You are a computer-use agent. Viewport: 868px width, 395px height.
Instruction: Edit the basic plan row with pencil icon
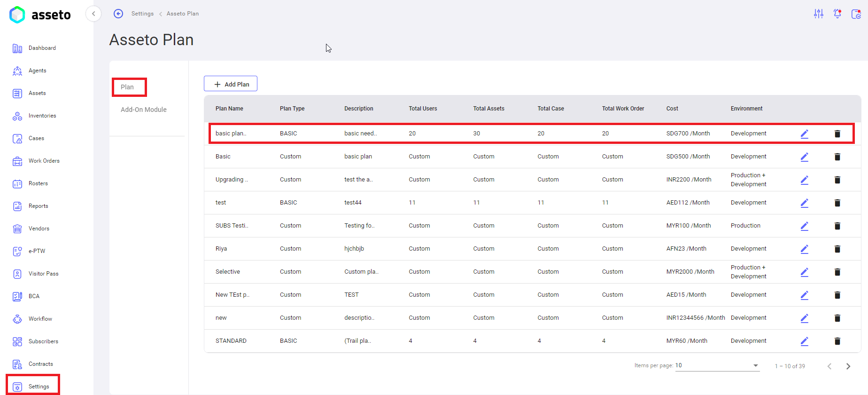[x=805, y=134]
